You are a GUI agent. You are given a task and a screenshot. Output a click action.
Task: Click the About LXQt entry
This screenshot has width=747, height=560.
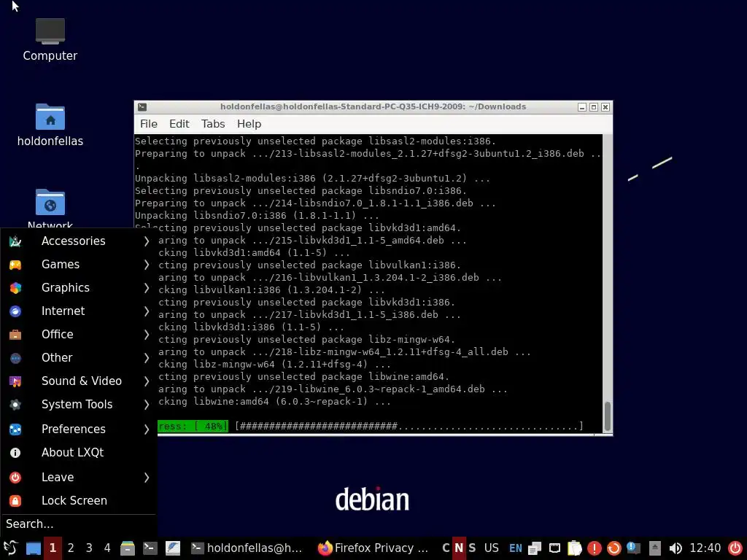tap(79, 452)
